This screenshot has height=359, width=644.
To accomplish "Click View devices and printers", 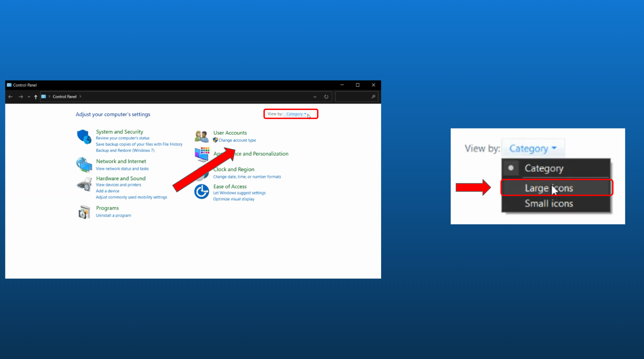I will coord(118,185).
